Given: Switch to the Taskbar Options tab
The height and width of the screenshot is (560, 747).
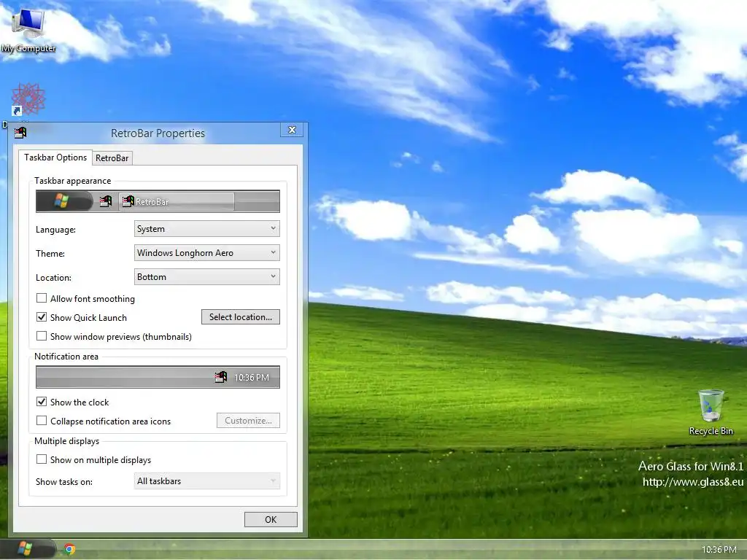Looking at the screenshot, I should (55, 157).
